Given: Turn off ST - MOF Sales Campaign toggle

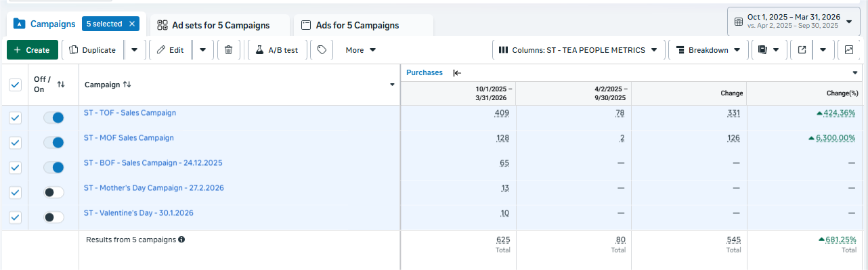Looking at the screenshot, I should point(53,143).
